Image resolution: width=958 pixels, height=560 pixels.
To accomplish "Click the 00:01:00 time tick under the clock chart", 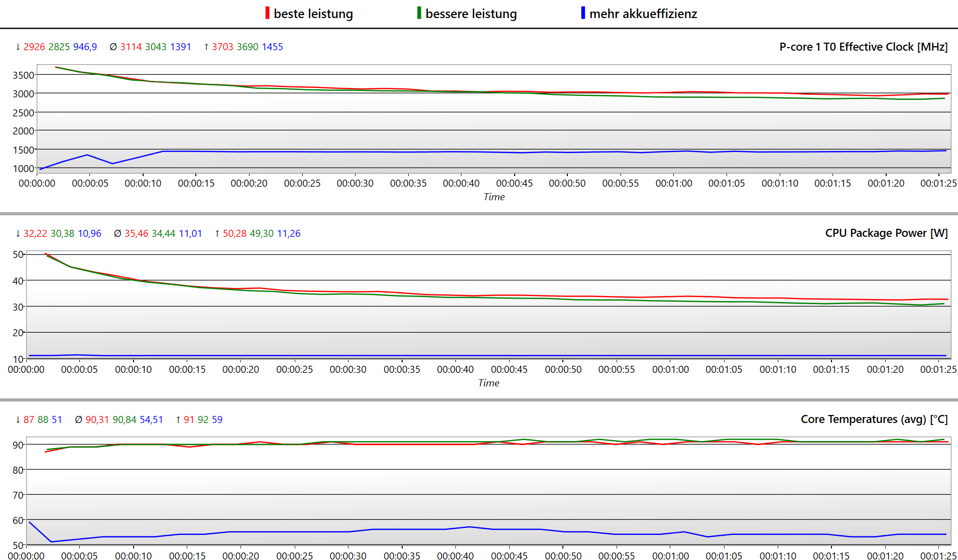I will pos(674,183).
